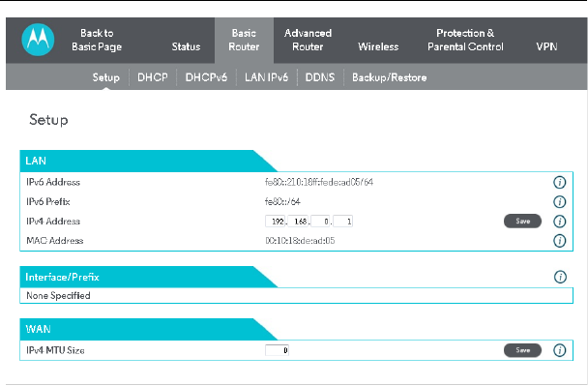Click the IPv4 Address label

point(53,222)
